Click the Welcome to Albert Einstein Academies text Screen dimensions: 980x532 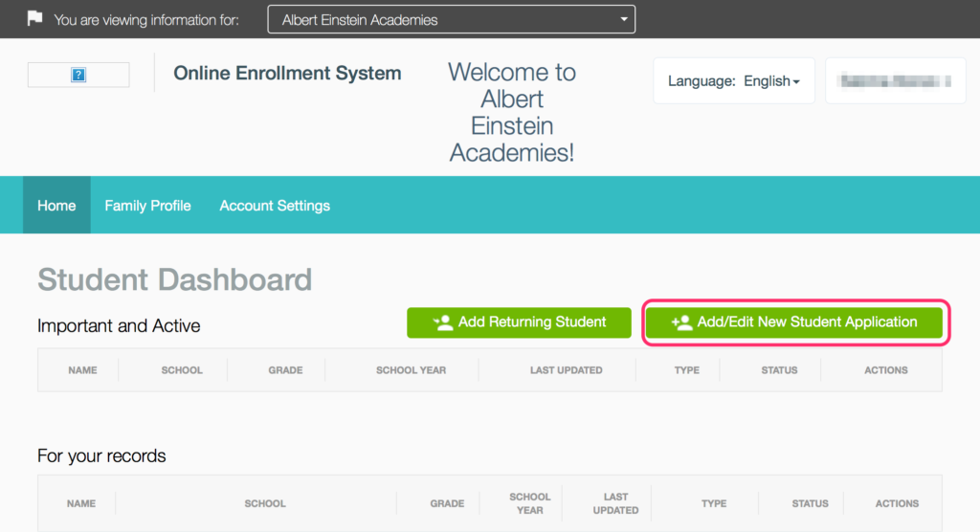(x=512, y=113)
